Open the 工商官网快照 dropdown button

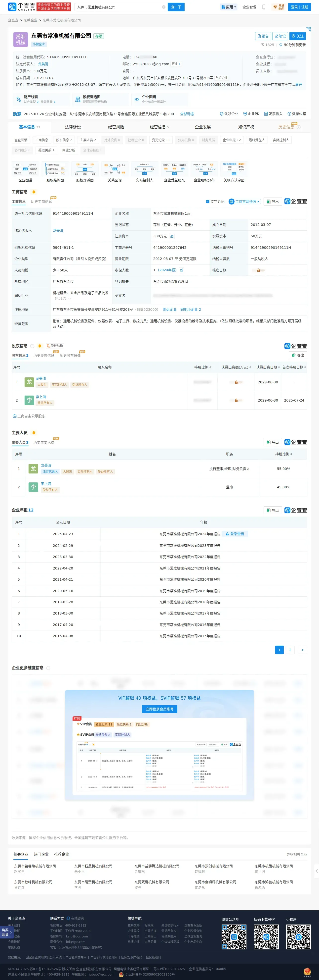[x=244, y=202]
